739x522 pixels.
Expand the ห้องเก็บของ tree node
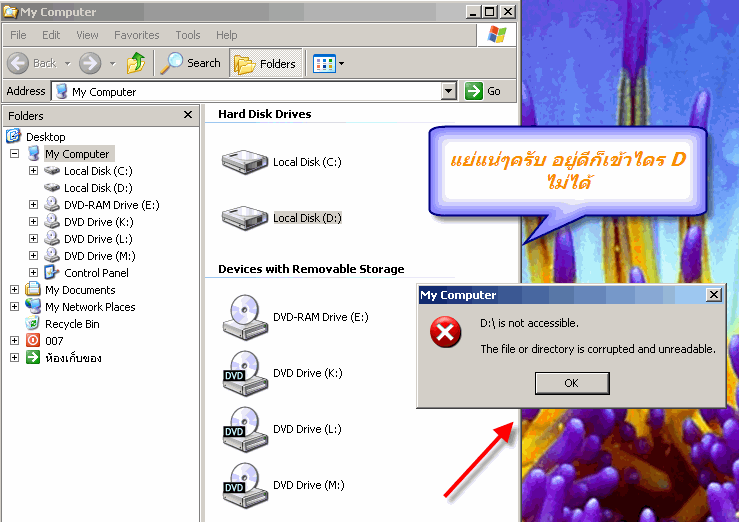[15, 357]
